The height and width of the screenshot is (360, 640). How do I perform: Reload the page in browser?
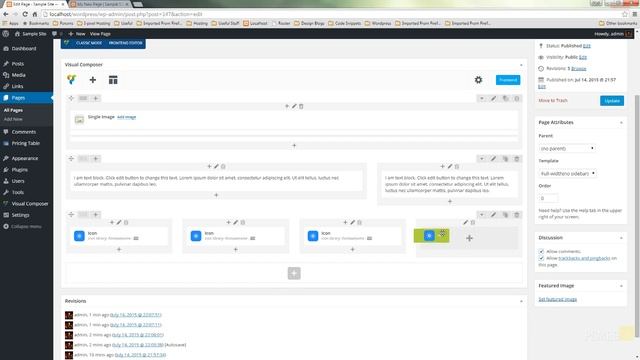25,14
